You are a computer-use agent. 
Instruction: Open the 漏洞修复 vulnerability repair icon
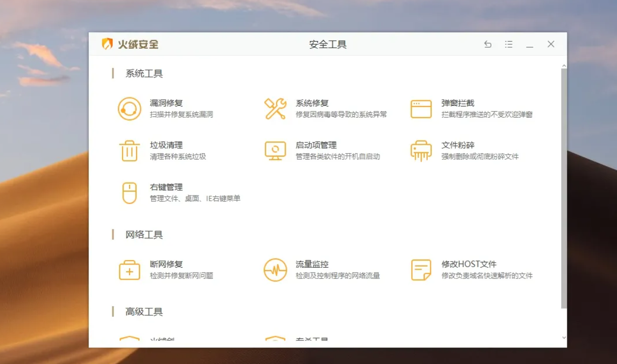pyautogui.click(x=130, y=109)
